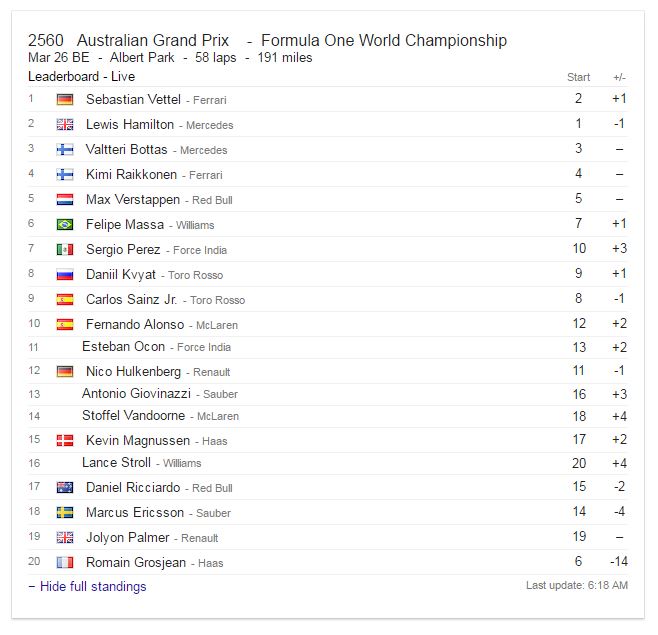Image resolution: width=658 pixels, height=635 pixels.
Task: Click the Brazilian flag next to Felipe Massa
Action: [x=65, y=225]
